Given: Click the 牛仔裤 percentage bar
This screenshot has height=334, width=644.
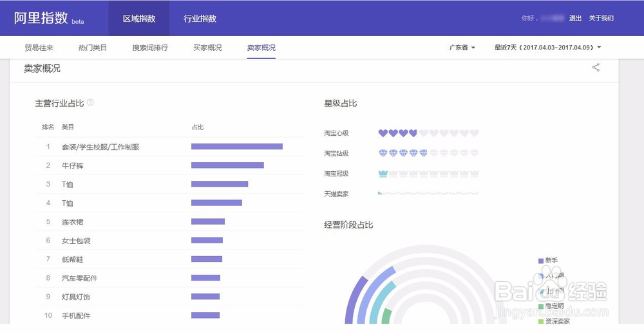Looking at the screenshot, I should (227, 165).
